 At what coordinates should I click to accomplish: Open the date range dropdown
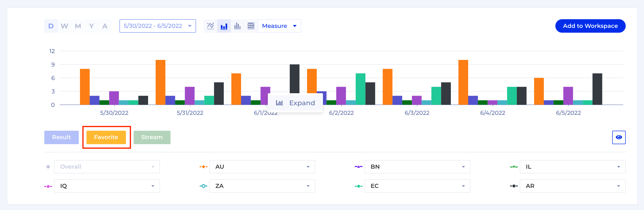tap(158, 26)
